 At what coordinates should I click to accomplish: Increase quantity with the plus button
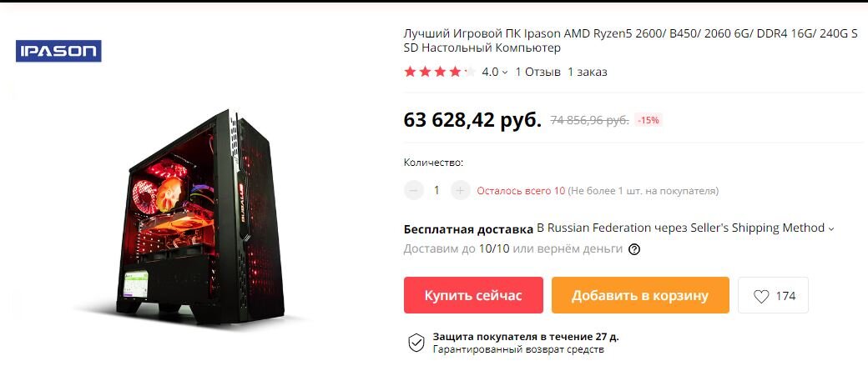461,190
